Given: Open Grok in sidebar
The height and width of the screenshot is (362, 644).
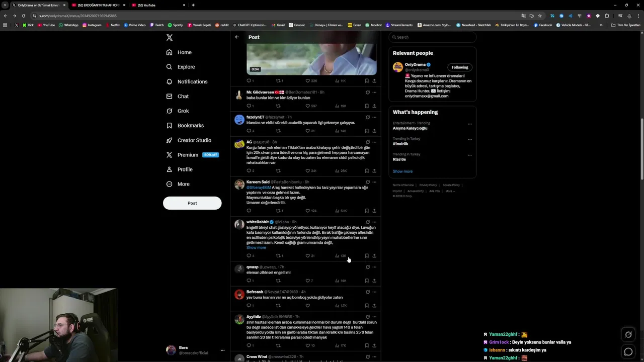Looking at the screenshot, I should pyautogui.click(x=178, y=111).
